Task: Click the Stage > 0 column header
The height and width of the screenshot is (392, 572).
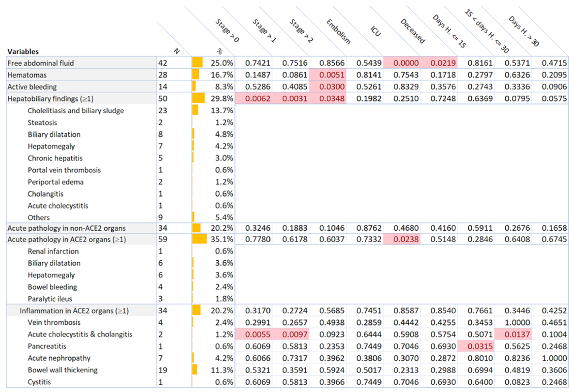Action: point(227,31)
